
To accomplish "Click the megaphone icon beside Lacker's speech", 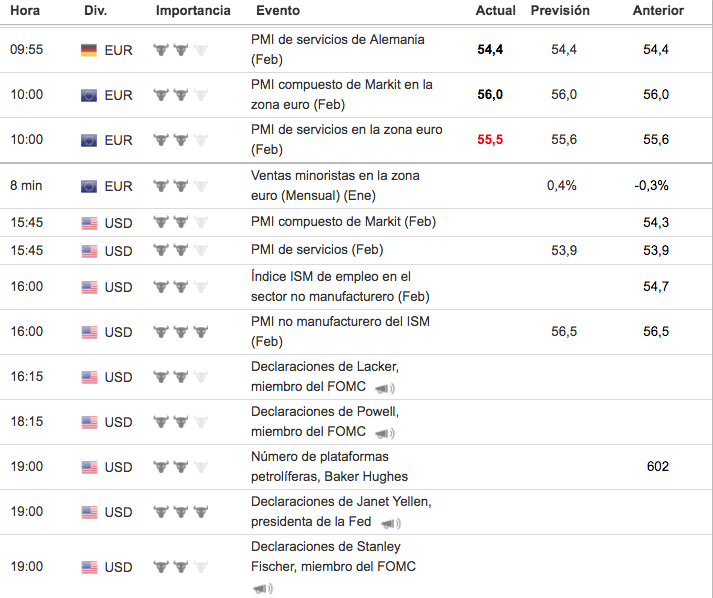I will tap(385, 388).
